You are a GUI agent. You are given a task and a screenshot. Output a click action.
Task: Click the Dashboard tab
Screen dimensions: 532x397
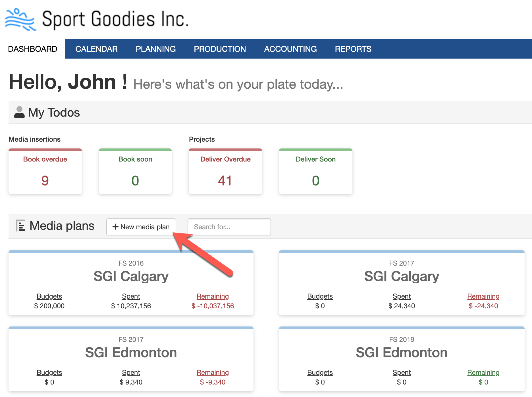tap(33, 49)
